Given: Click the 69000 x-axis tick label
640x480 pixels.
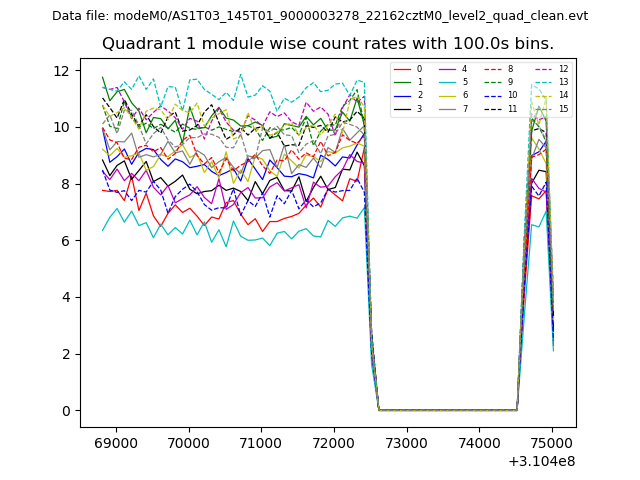Looking at the screenshot, I should [x=115, y=443].
